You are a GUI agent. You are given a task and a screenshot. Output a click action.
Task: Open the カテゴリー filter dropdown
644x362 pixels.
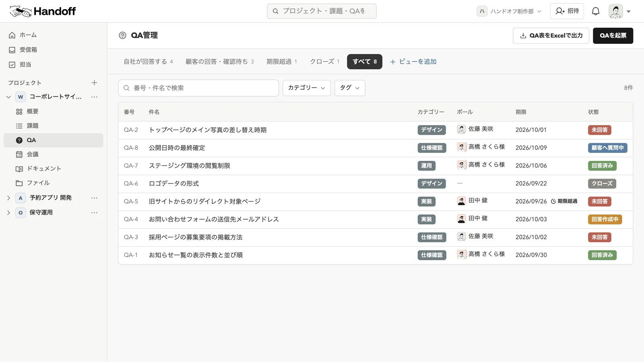click(307, 88)
